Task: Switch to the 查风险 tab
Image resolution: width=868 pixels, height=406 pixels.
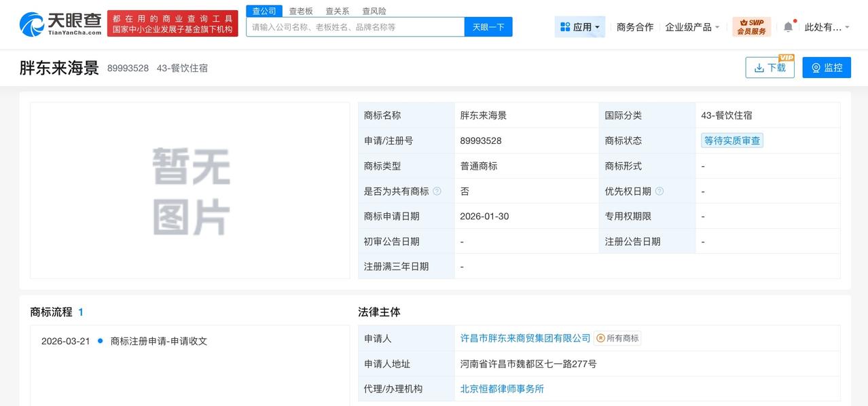Action: [374, 11]
